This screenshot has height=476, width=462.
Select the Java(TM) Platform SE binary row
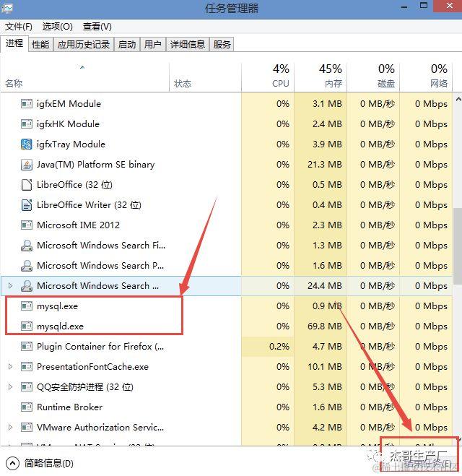[x=226, y=165]
